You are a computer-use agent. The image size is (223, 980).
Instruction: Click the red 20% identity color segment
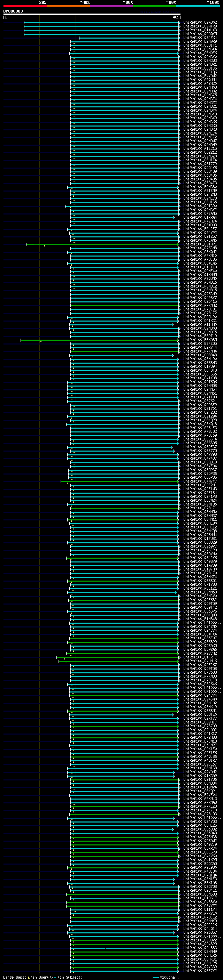pos(25,6)
